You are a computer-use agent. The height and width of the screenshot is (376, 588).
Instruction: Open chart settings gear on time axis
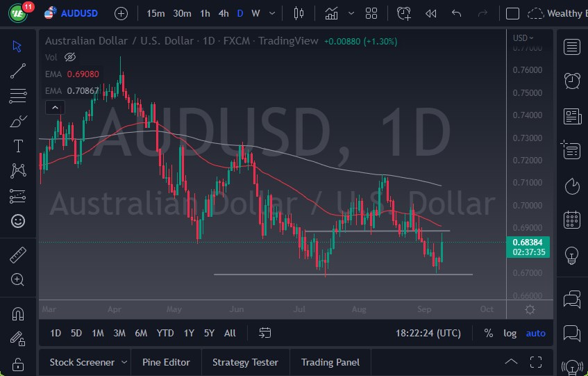click(x=530, y=309)
